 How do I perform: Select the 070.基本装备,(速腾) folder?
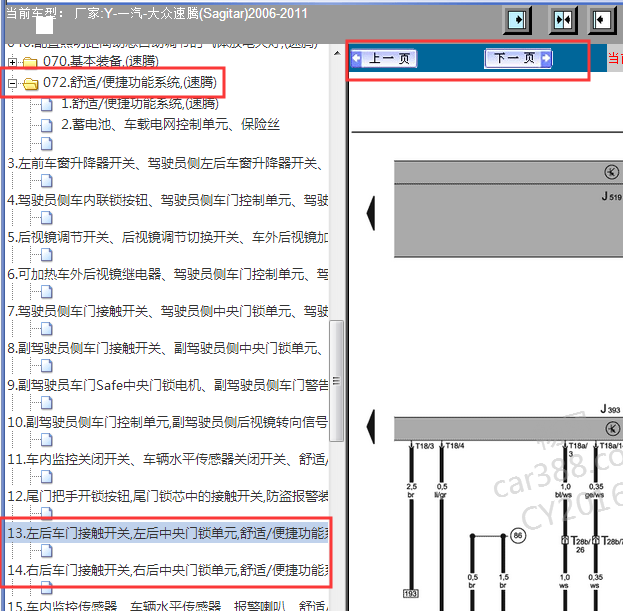coord(101,62)
